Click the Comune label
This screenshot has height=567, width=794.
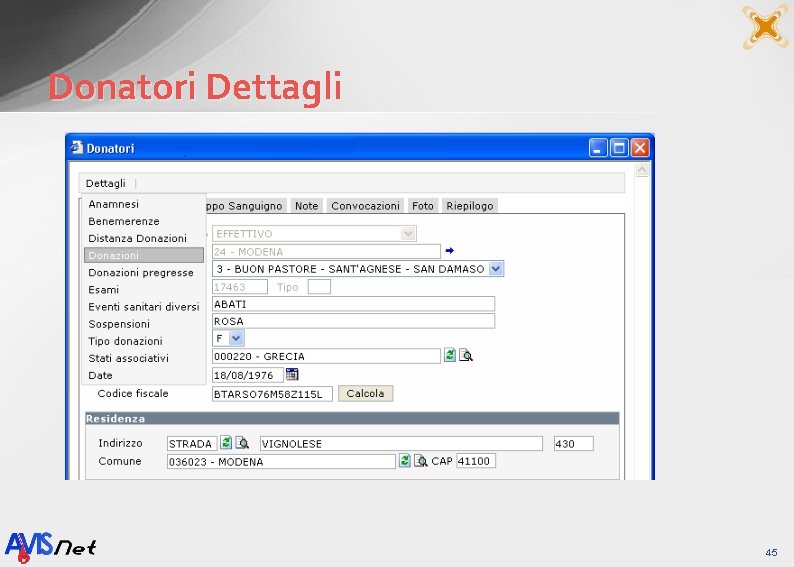(120, 461)
